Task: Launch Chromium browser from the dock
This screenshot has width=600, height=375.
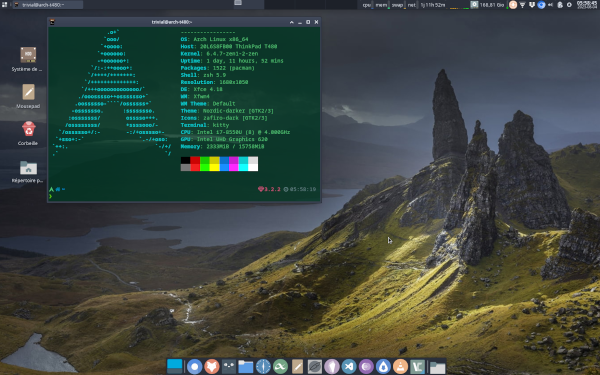Action: tap(194, 367)
